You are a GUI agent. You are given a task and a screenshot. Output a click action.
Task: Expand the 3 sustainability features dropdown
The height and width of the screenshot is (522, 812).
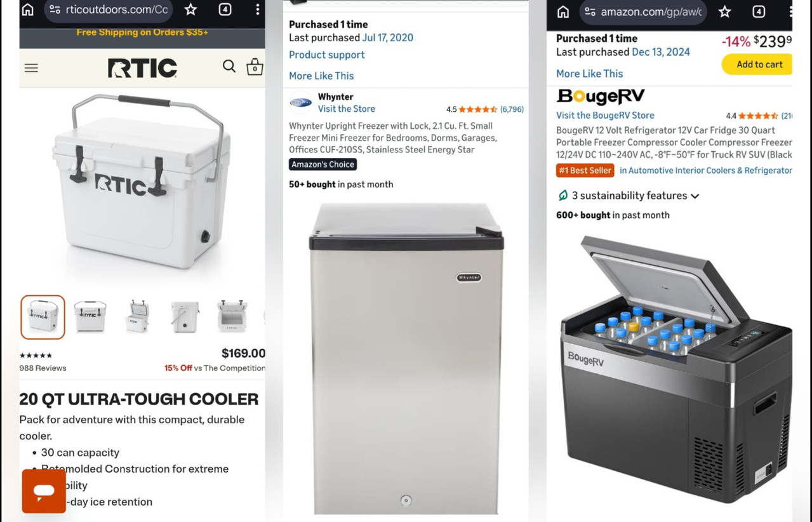tap(628, 196)
